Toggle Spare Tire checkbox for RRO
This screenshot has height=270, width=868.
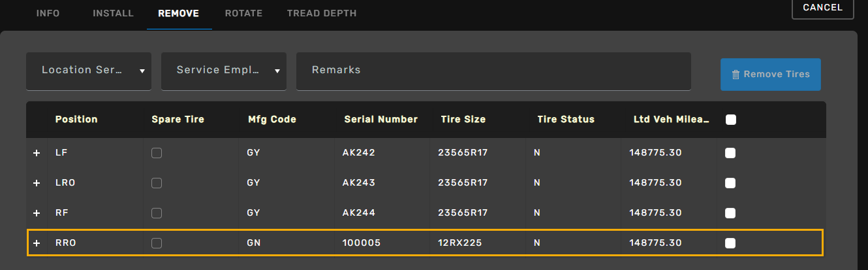pos(157,243)
